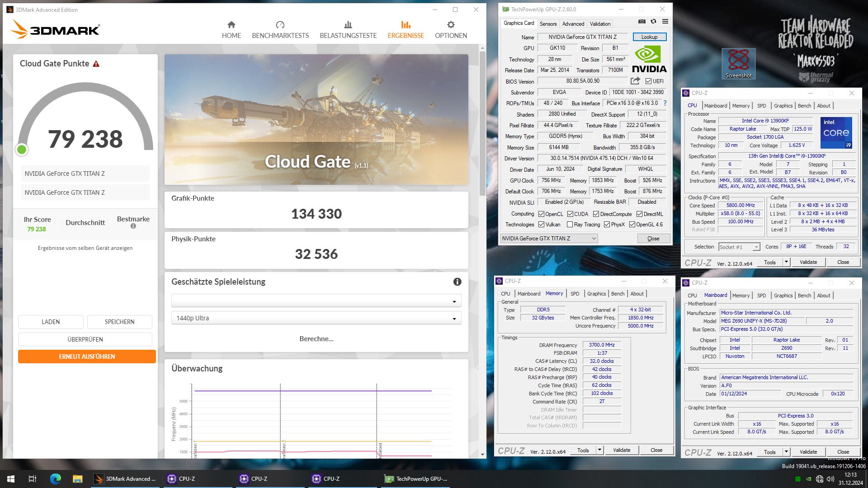
Task: Open GPU-Z hamburger menu icon
Action: tap(665, 21)
